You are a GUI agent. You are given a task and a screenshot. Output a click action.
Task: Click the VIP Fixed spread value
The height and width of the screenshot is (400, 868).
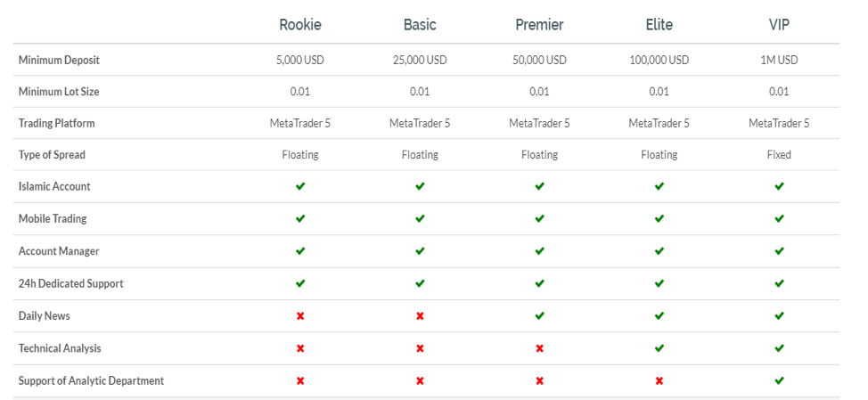(x=779, y=155)
